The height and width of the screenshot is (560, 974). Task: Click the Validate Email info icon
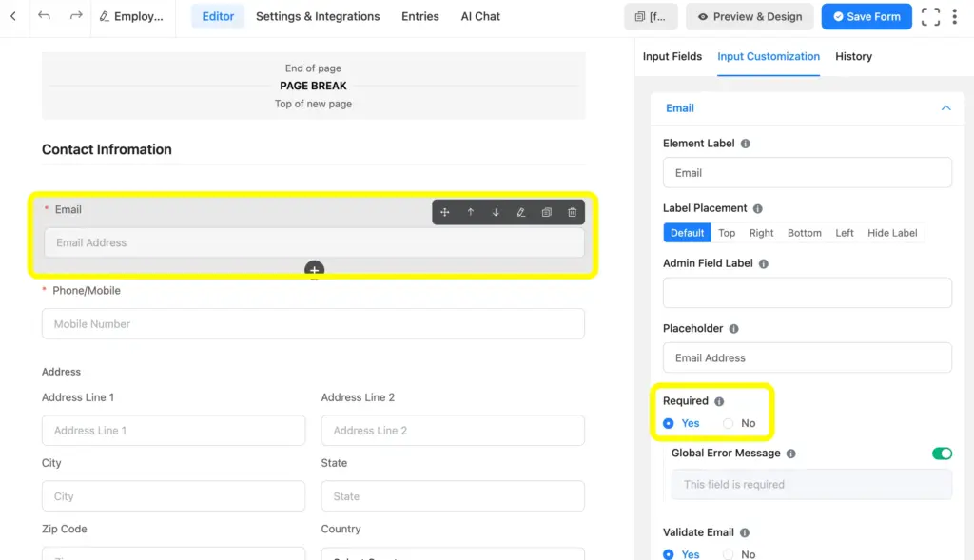pos(745,532)
